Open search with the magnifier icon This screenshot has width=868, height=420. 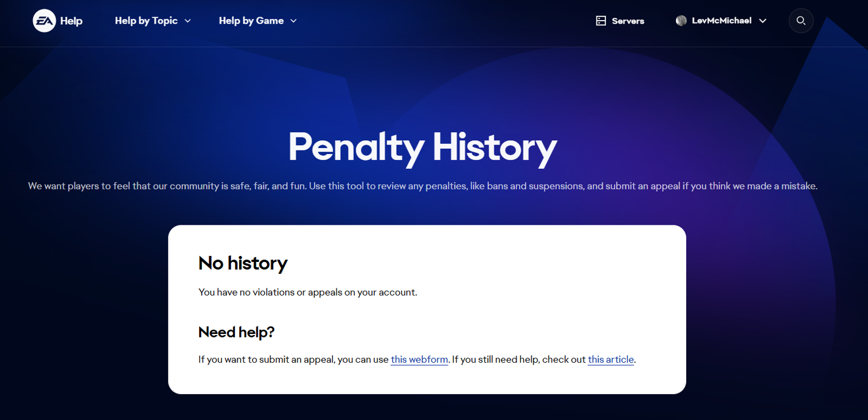coord(801,21)
